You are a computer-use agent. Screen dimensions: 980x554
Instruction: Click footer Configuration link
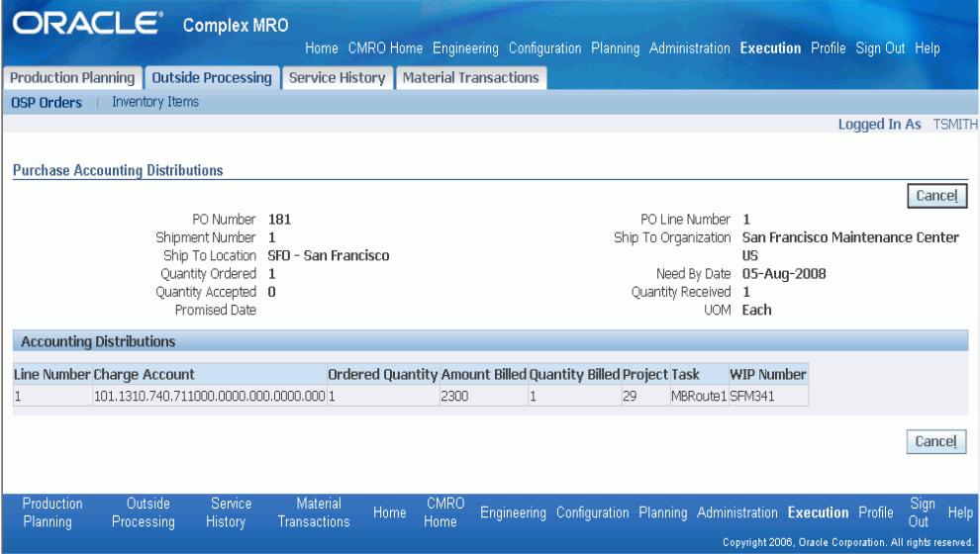593,512
